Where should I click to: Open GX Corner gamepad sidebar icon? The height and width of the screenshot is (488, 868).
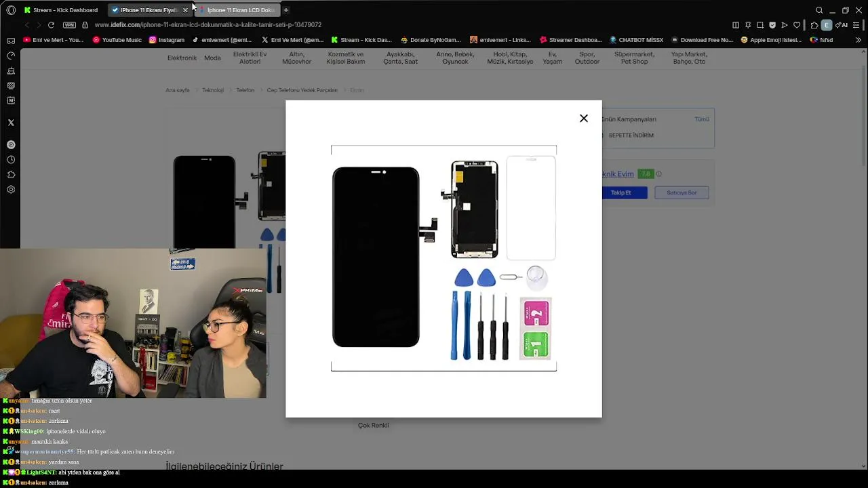point(11,41)
